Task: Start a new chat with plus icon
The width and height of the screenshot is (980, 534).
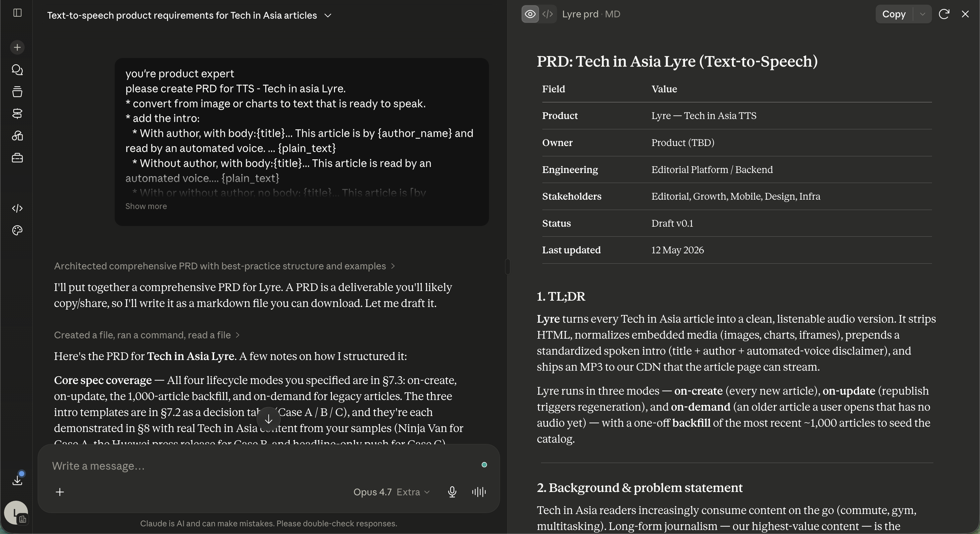Action: click(x=17, y=48)
